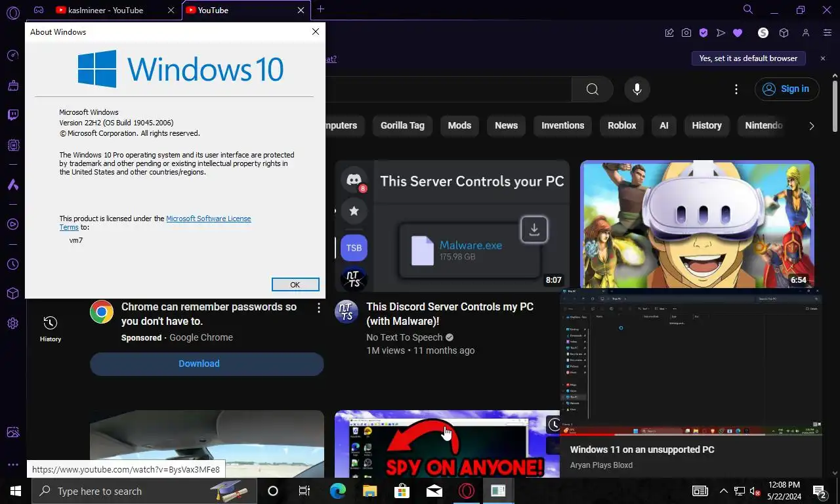Open Settings gear in Opera sidebar
The height and width of the screenshot is (504, 840).
pyautogui.click(x=12, y=324)
